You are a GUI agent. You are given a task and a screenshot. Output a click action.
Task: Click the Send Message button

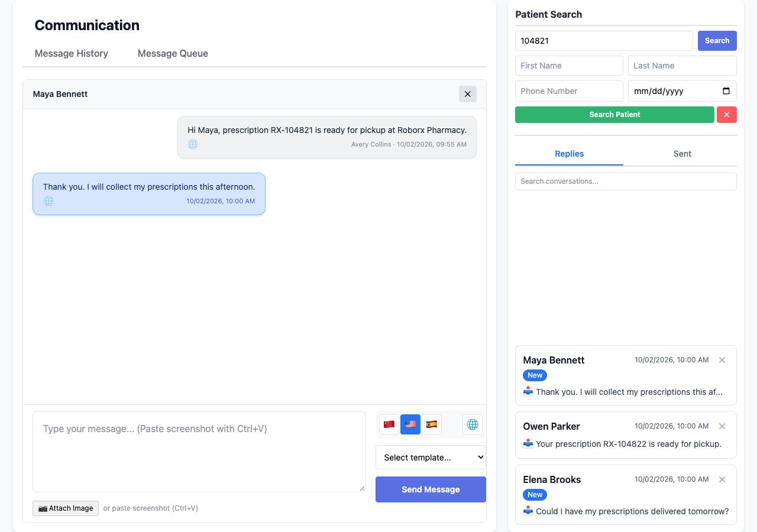pyautogui.click(x=431, y=489)
